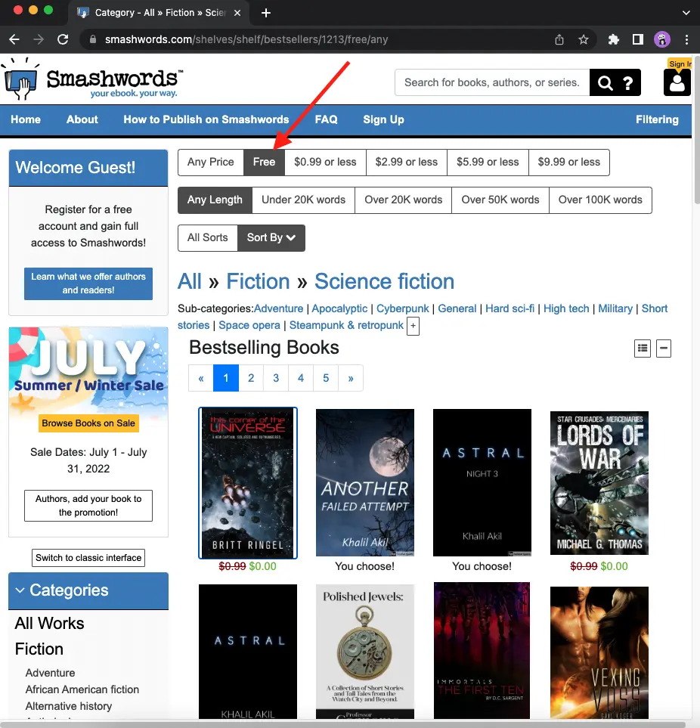Toggle the browser side panel icon
This screenshot has height=728, width=700.
click(x=638, y=39)
